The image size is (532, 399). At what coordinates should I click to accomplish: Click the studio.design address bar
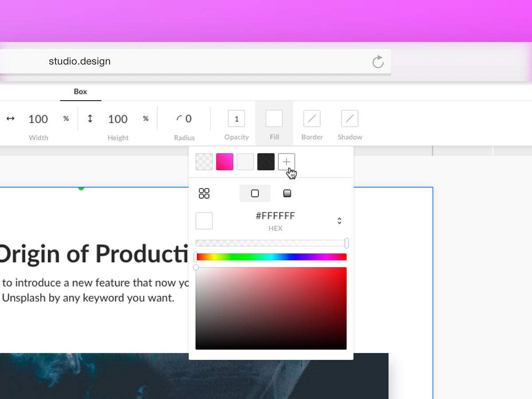[x=80, y=61]
